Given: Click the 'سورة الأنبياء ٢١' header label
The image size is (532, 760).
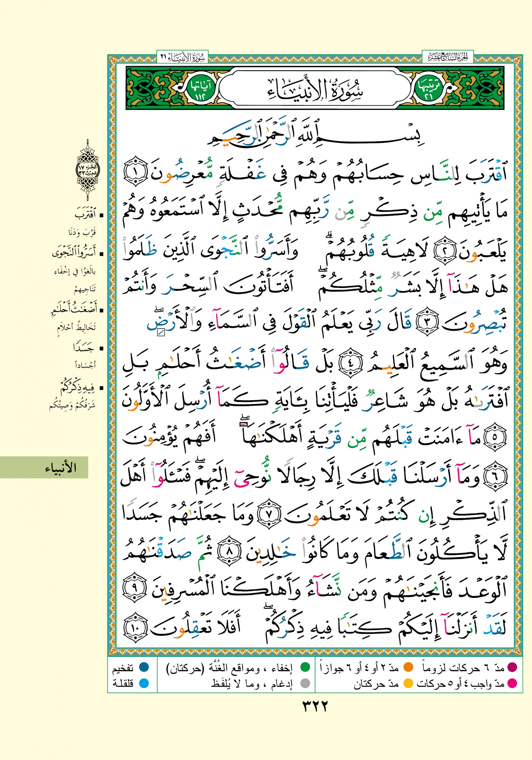Looking at the screenshot, I should 182,57.
